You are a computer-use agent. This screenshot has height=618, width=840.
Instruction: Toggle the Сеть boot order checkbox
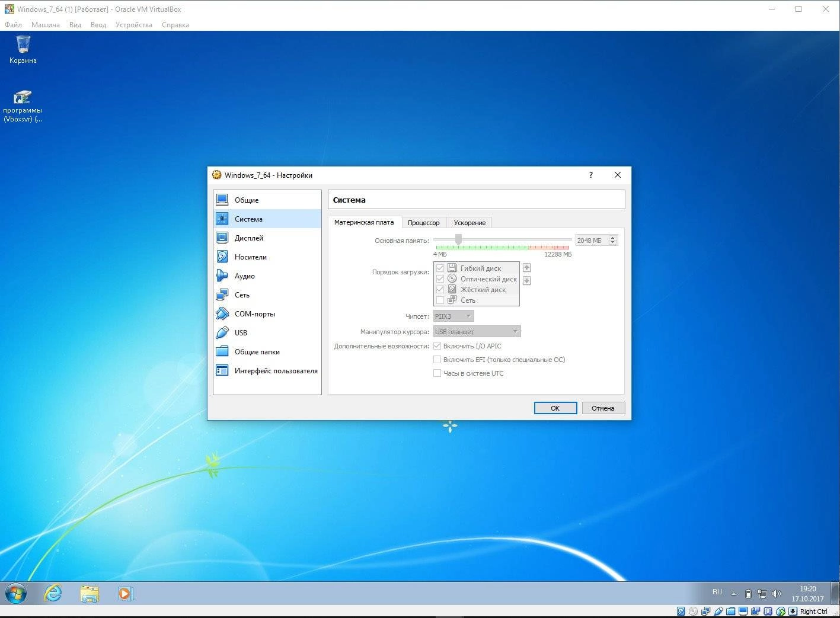(440, 300)
